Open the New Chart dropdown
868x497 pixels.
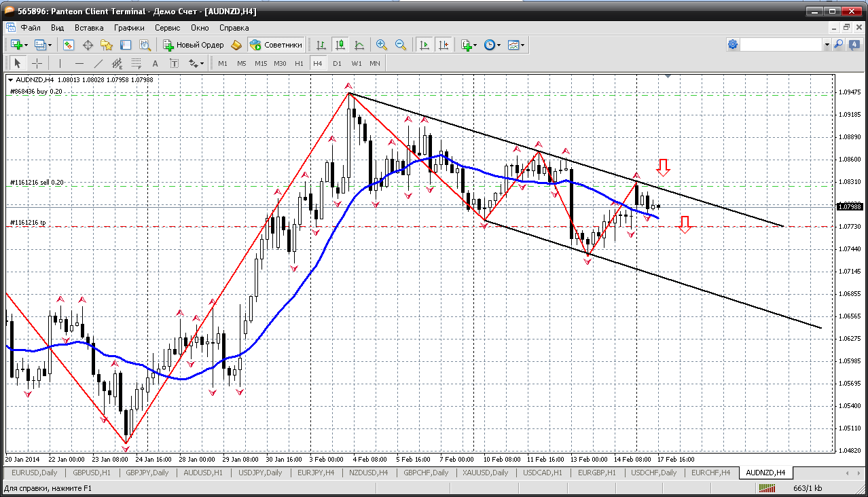click(x=19, y=45)
